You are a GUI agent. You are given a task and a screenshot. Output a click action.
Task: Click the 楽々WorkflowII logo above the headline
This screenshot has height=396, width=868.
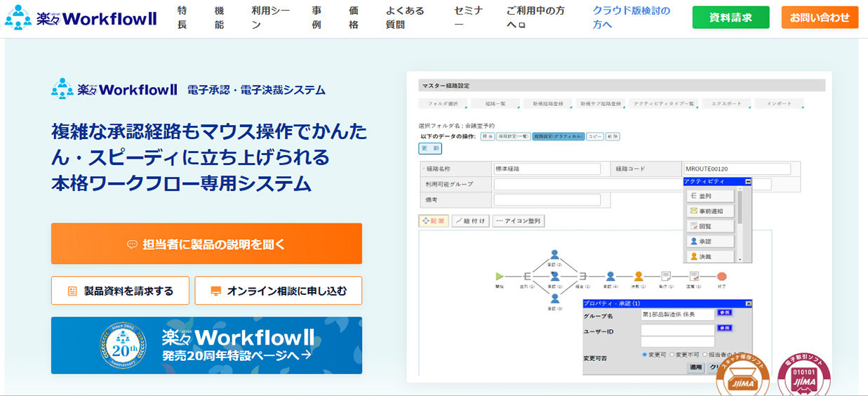pos(114,89)
